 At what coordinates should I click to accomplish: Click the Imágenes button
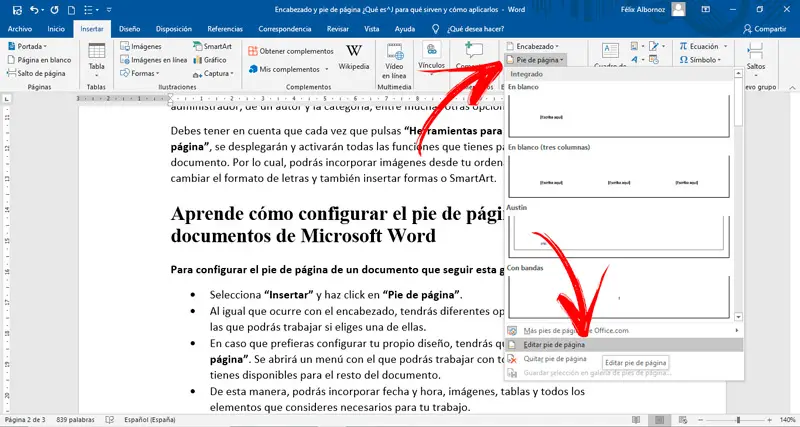pyautogui.click(x=141, y=46)
